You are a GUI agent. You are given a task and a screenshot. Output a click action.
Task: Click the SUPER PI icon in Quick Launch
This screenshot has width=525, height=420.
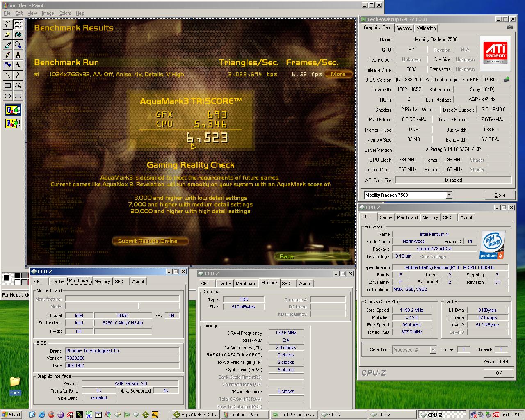[x=89, y=415]
